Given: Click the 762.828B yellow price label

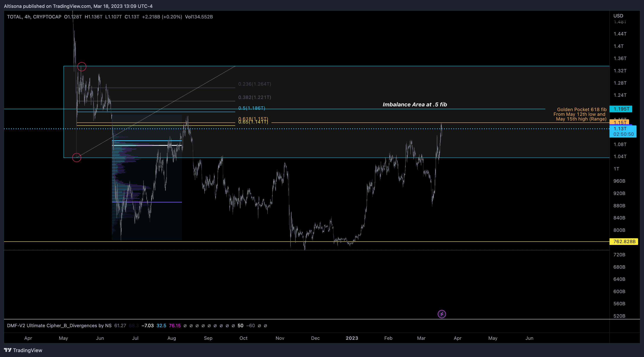Looking at the screenshot, I should click(x=624, y=241).
